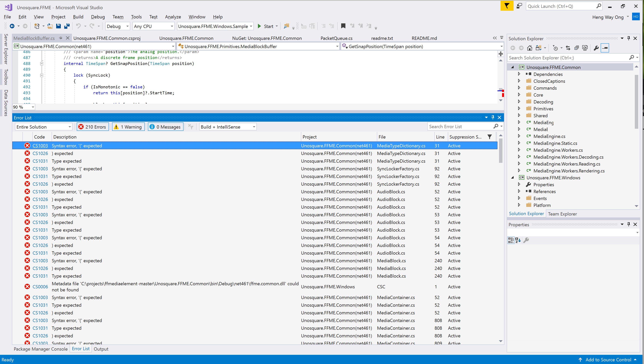
Task: Click the Start debugging button
Action: (x=265, y=26)
